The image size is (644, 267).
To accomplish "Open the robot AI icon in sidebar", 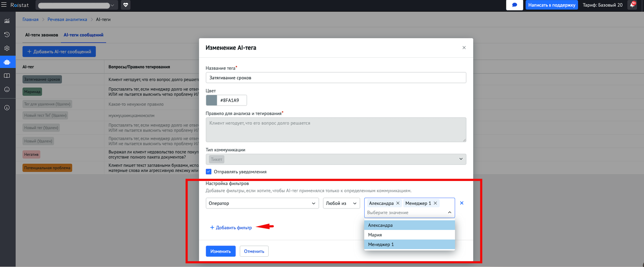I will point(7,62).
